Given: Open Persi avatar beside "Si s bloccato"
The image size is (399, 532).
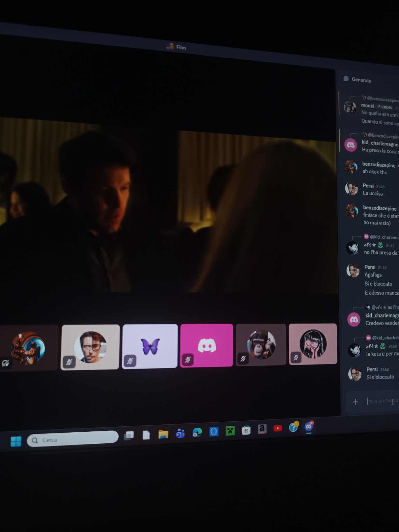Looking at the screenshot, I should [x=355, y=374].
